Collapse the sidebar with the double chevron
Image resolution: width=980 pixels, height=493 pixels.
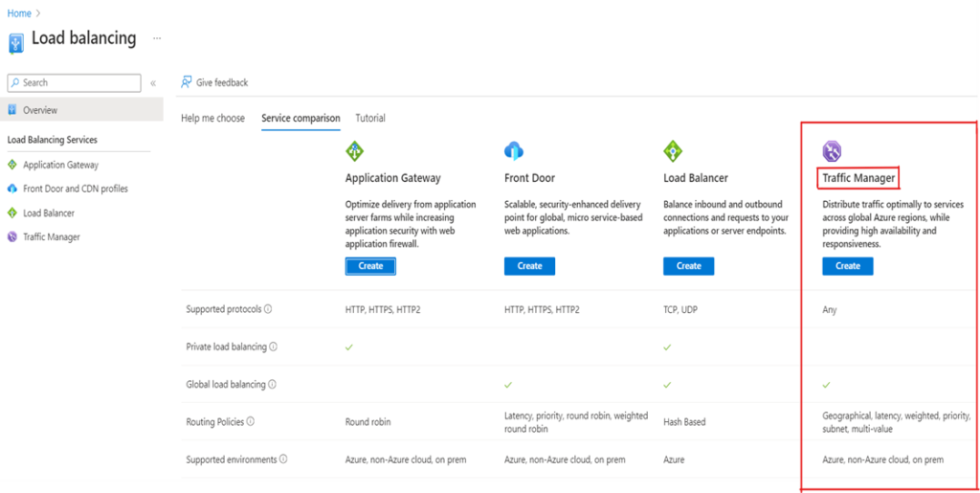point(153,83)
